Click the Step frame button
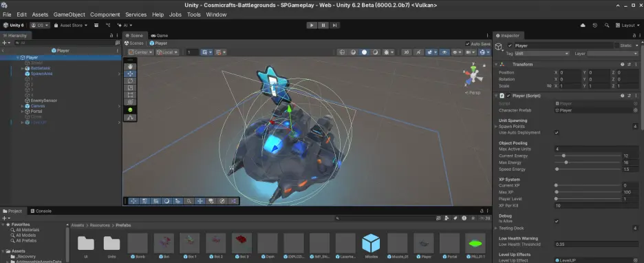 coord(335,25)
